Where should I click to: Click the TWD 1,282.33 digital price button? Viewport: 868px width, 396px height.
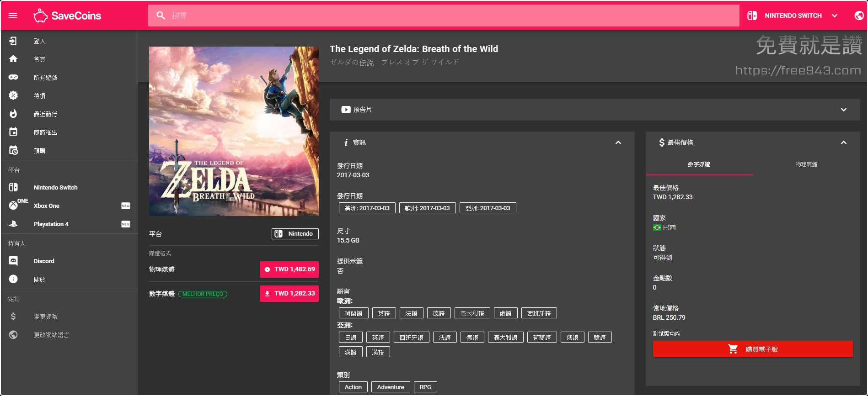tap(289, 294)
